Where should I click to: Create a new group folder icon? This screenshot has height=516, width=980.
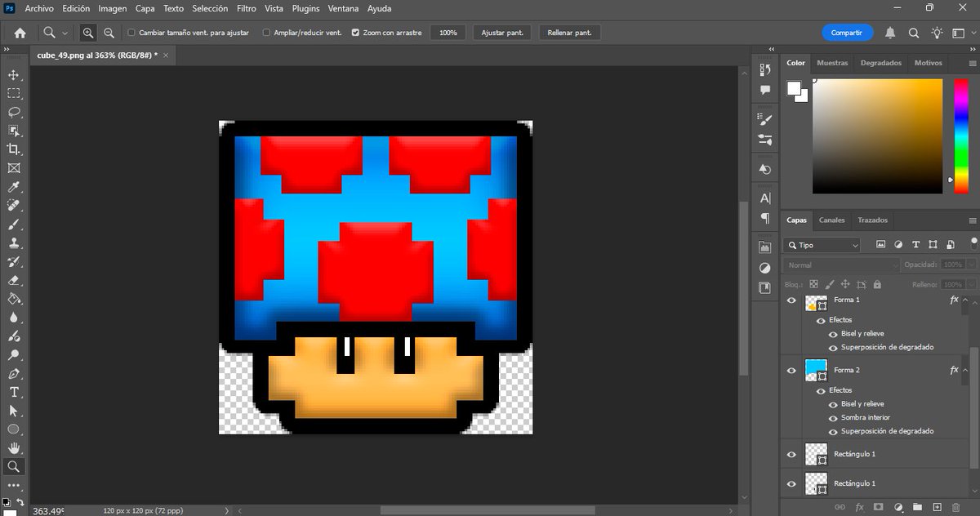[917, 507]
